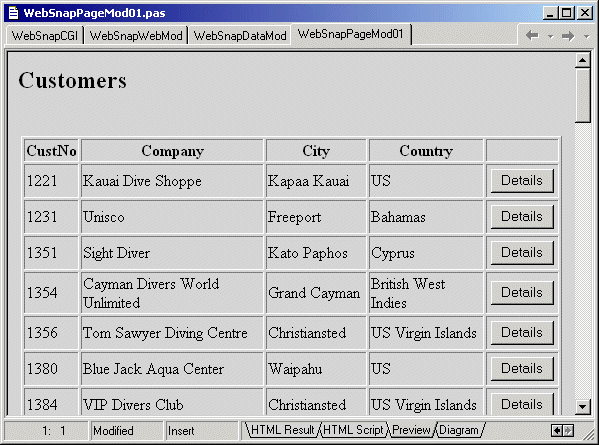Open the WebSnapDataMod tab
The height and width of the screenshot is (445, 599).
(x=240, y=36)
